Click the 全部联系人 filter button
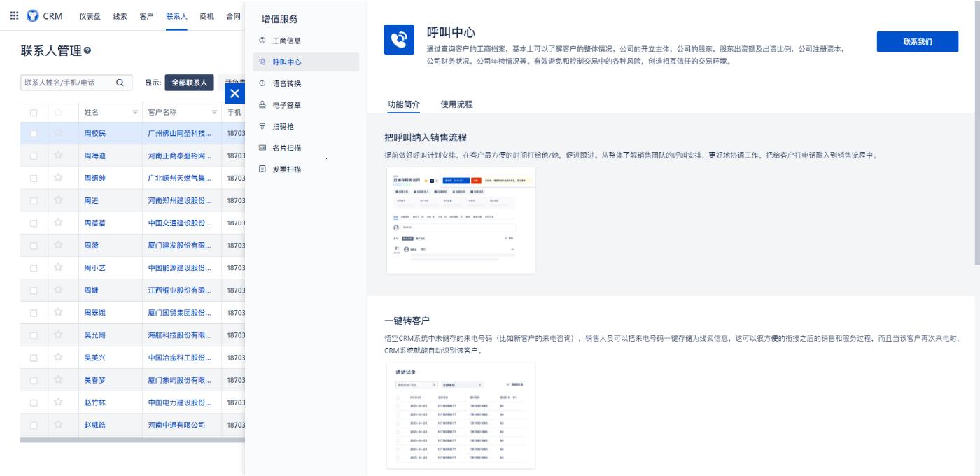 189,83
